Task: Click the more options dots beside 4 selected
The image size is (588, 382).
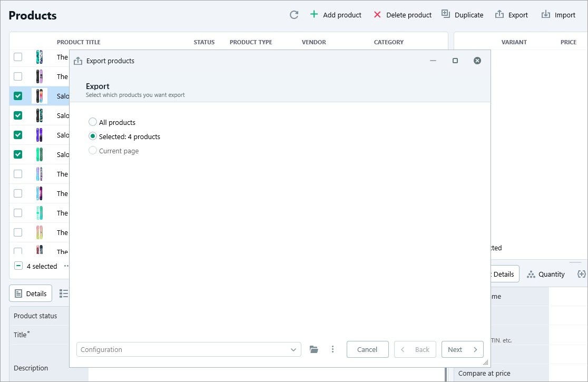Action: [66, 266]
